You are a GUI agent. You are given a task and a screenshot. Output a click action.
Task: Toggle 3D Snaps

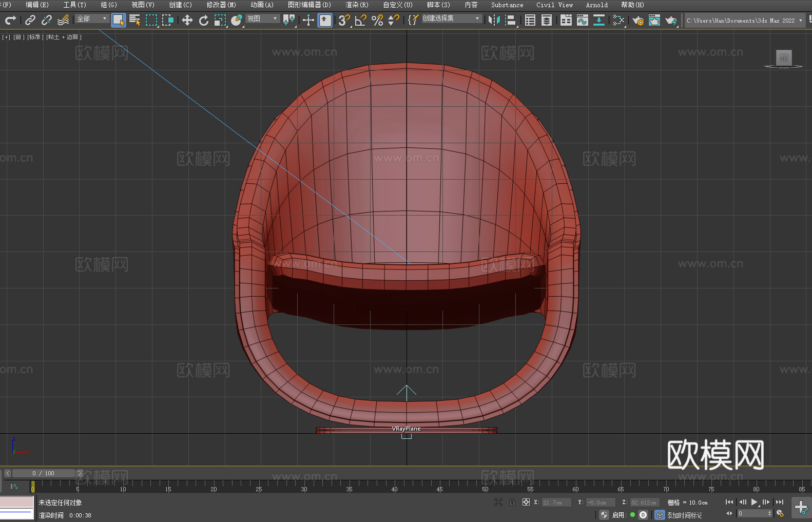coord(344,20)
